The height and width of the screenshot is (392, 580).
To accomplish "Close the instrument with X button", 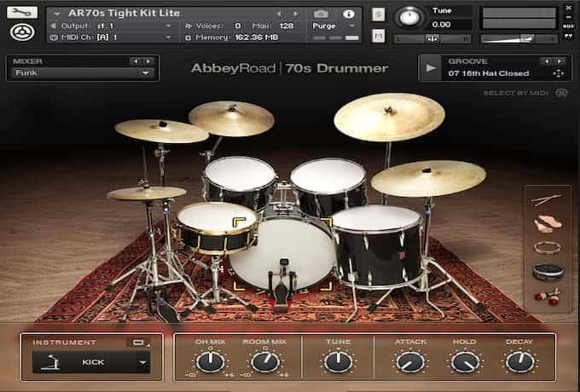I will coord(569,8).
